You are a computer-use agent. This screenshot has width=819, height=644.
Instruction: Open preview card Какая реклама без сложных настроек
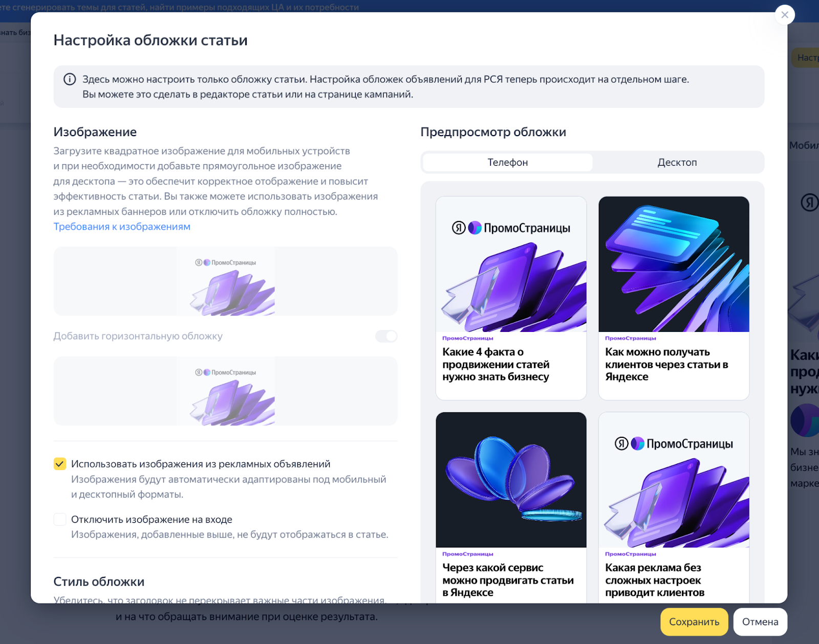point(674,507)
